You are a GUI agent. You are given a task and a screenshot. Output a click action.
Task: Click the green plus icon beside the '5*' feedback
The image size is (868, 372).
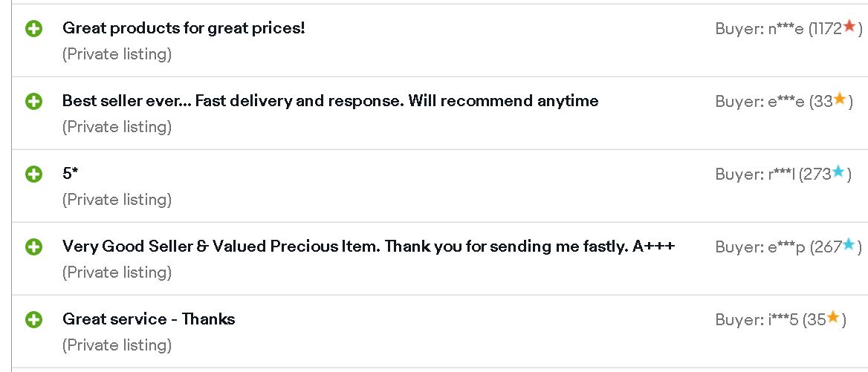click(x=33, y=174)
